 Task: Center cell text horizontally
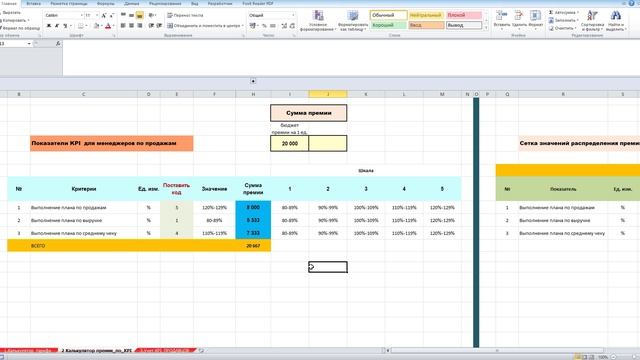[x=131, y=26]
